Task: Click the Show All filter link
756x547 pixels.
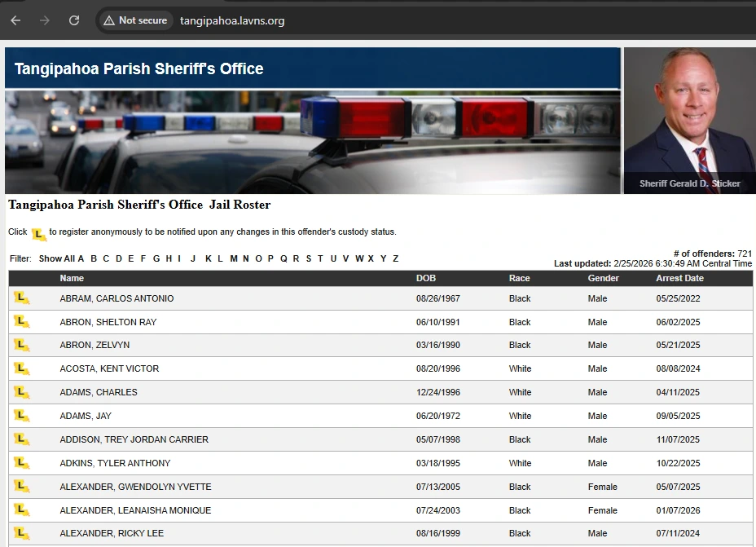Action: coord(57,258)
